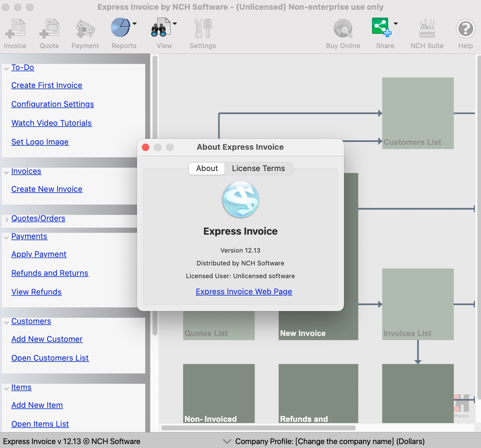The width and height of the screenshot is (481, 448).
Task: Click the Buy Online globe icon
Action: coord(343,29)
